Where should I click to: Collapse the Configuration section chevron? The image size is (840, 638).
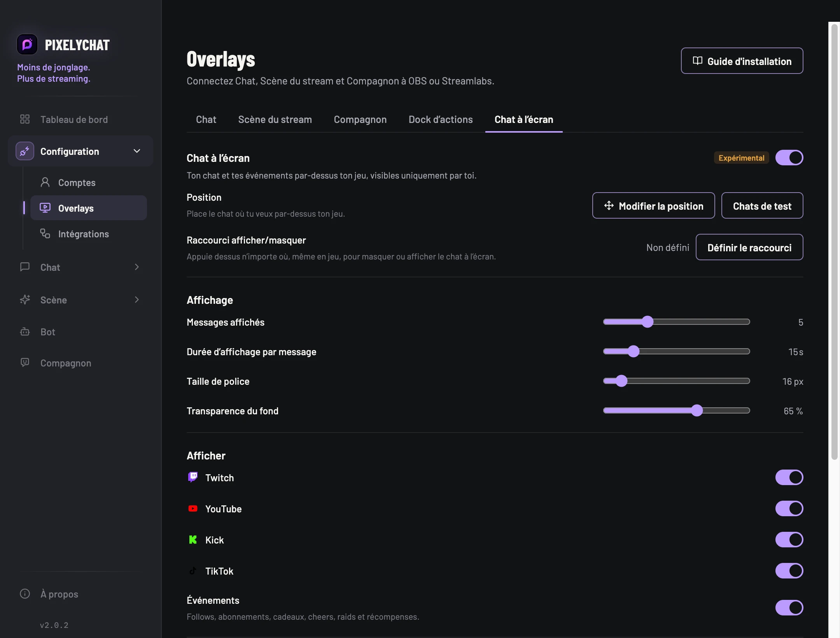[x=137, y=151]
